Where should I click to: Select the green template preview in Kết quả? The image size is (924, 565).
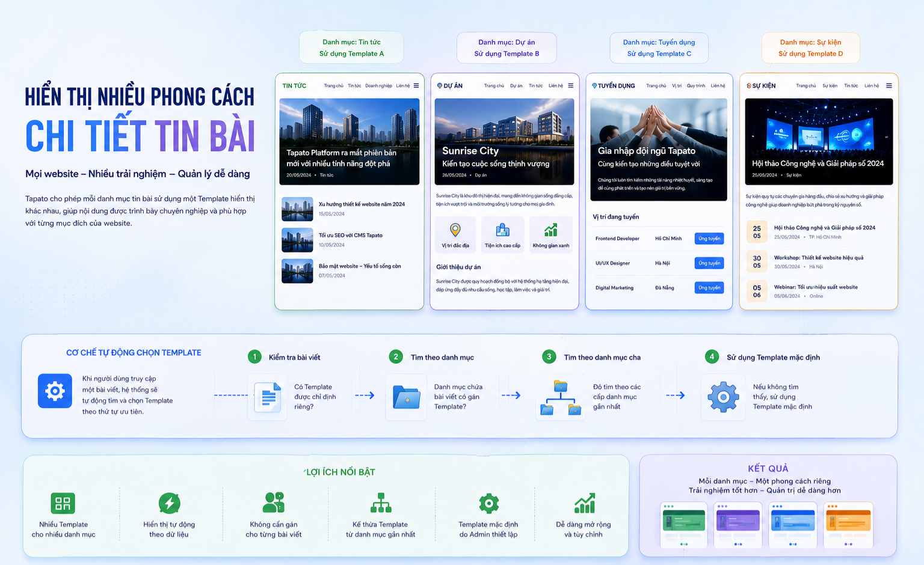pyautogui.click(x=684, y=524)
